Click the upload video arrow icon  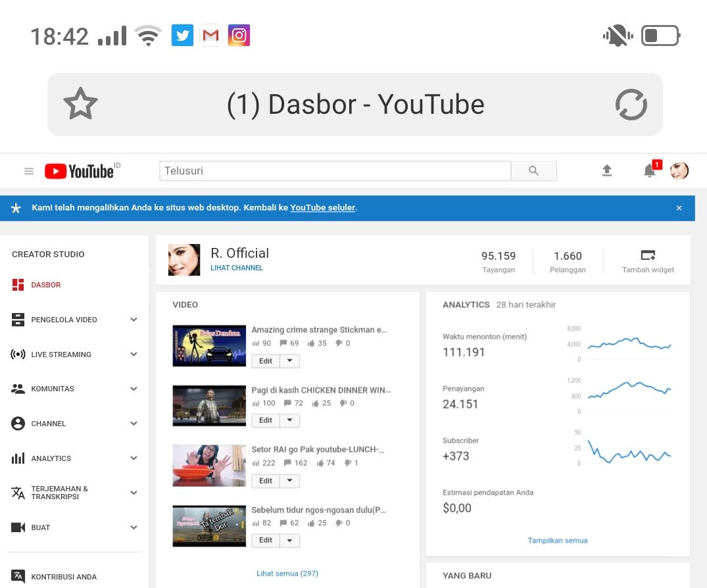pos(607,170)
